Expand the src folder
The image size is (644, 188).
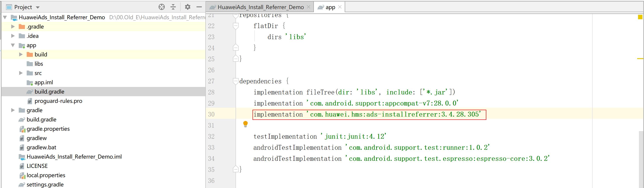click(21, 73)
